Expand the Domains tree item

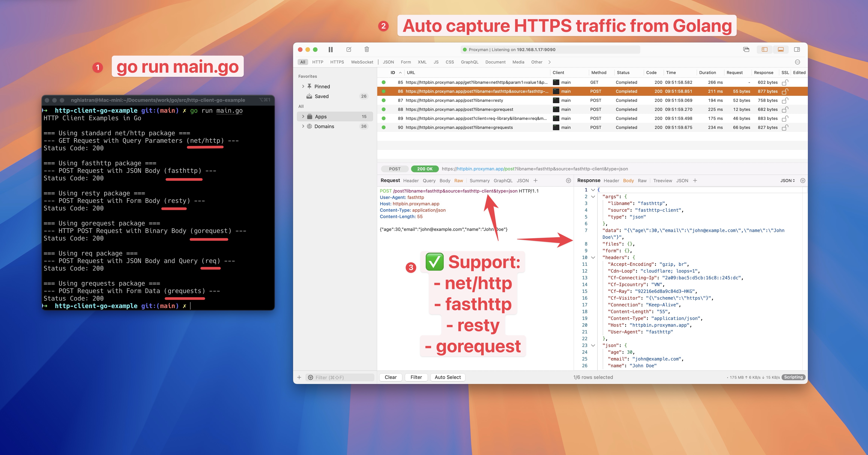point(303,126)
